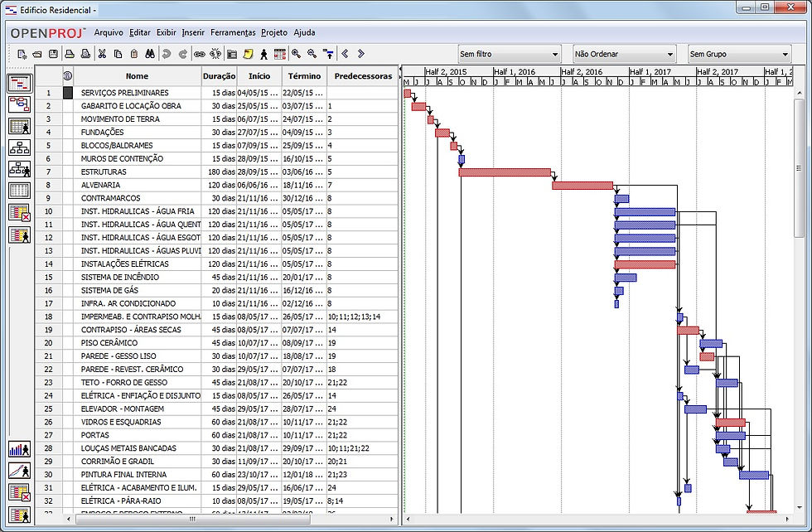Open the yellow Notes icon
Screen dimensions: 812x532
[248, 54]
